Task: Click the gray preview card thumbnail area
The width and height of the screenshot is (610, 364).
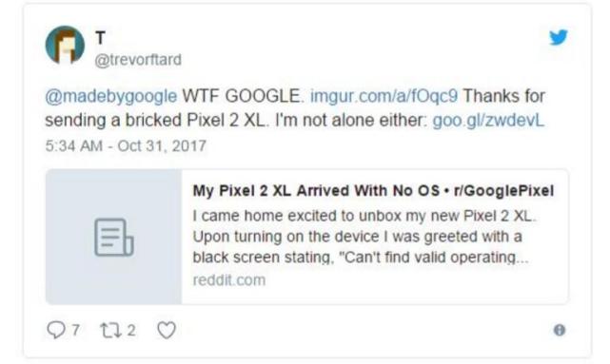Action: pyautogui.click(x=113, y=237)
